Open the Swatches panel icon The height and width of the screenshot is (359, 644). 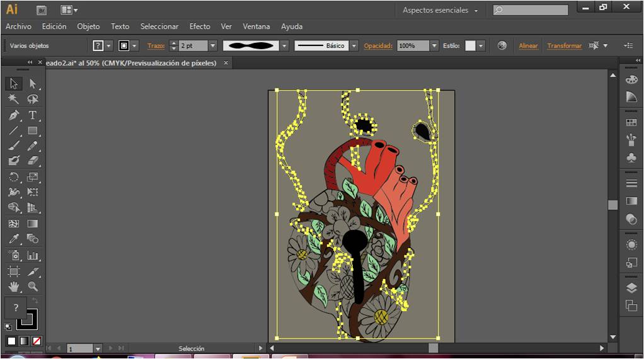[631, 123]
